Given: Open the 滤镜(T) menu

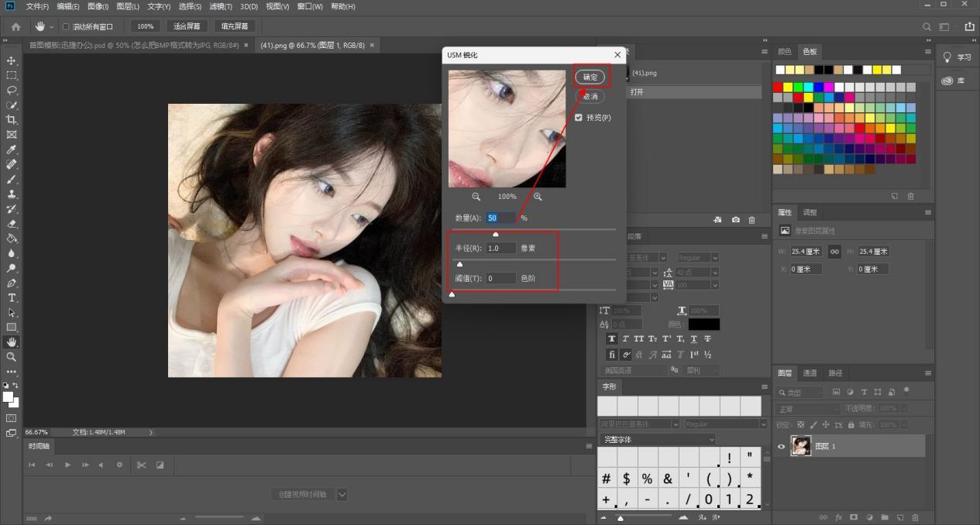Looking at the screenshot, I should (x=221, y=6).
